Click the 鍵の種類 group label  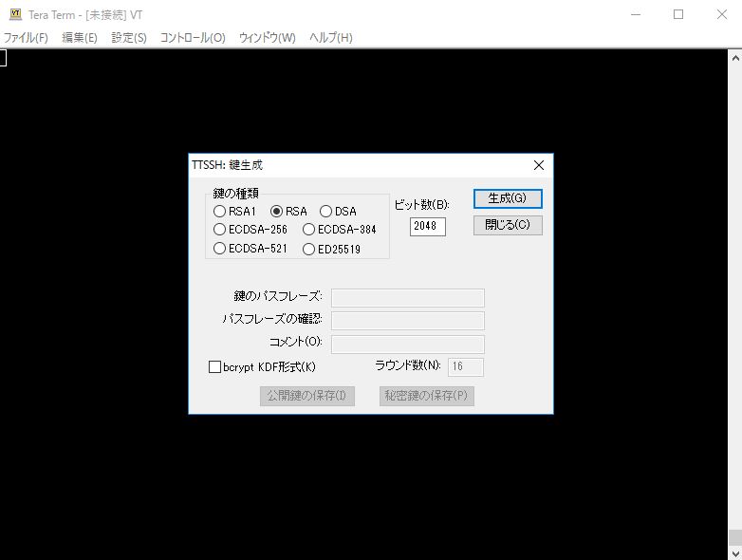click(x=235, y=193)
